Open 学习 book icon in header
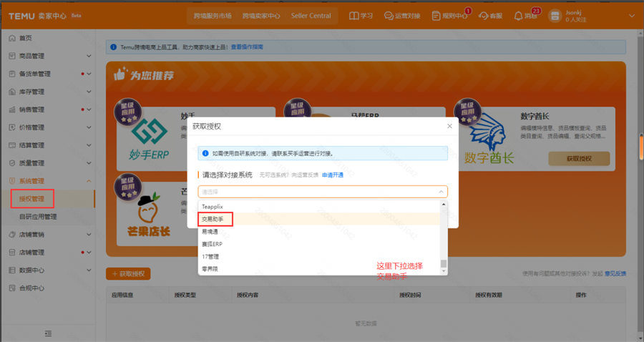Viewport: 644px width, 342px height. coord(353,16)
